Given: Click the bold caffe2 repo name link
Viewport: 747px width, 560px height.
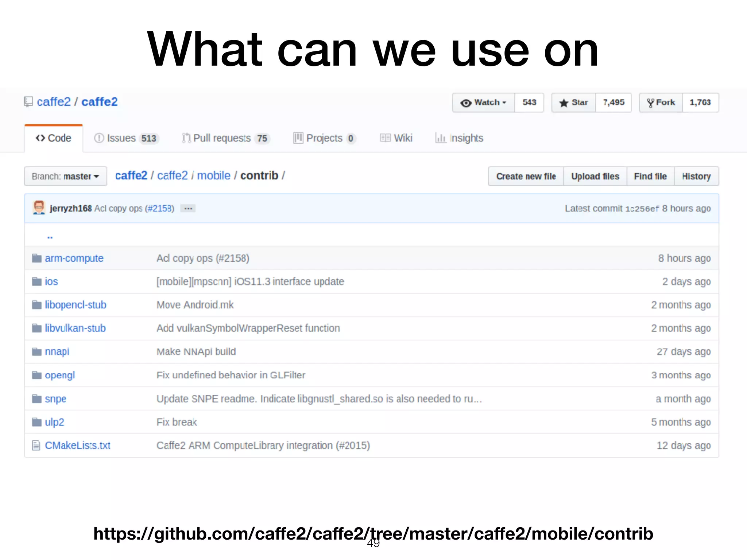Looking at the screenshot, I should click(99, 102).
